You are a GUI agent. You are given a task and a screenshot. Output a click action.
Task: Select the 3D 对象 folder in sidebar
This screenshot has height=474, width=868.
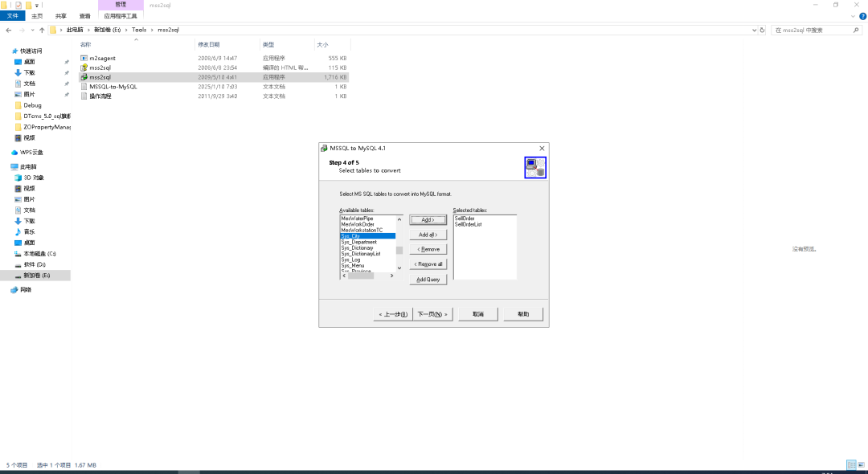coord(33,178)
